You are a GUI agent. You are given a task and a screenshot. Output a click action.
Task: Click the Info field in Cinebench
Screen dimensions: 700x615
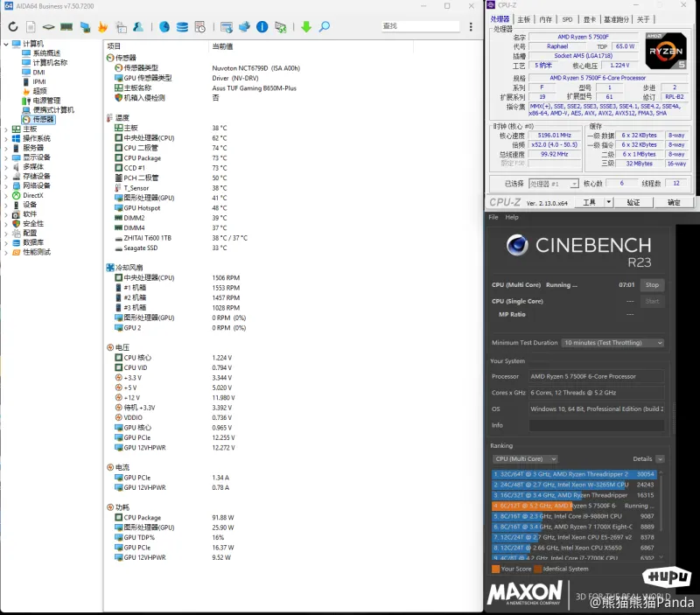(x=597, y=425)
